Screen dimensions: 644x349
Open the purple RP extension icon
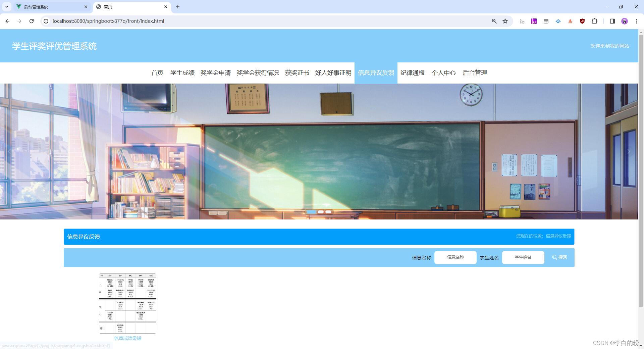[x=534, y=21]
